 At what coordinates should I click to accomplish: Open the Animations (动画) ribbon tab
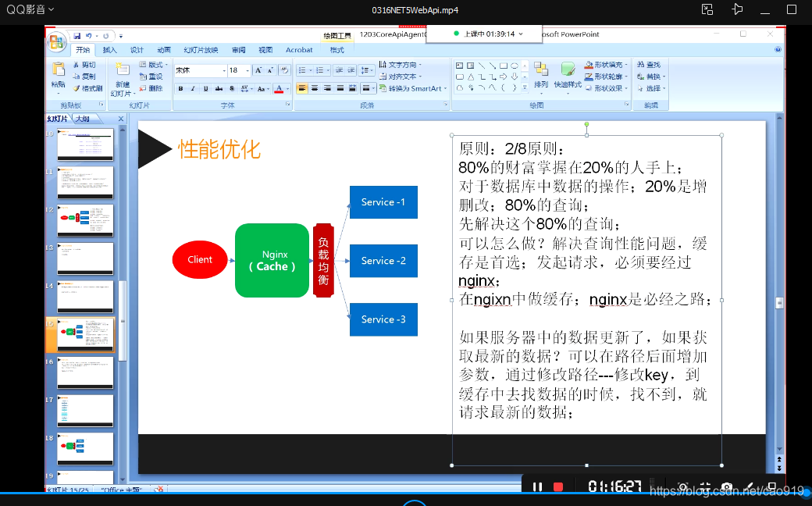point(164,50)
